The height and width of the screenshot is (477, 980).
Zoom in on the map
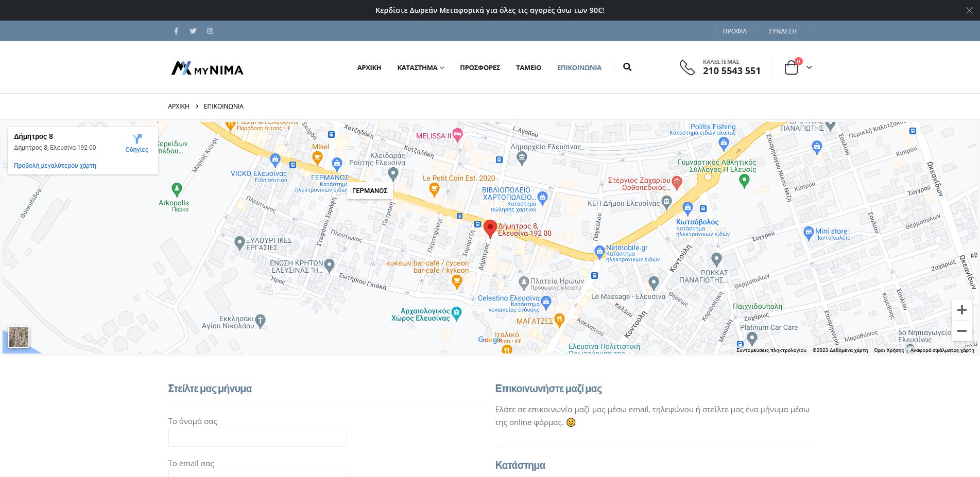click(961, 310)
